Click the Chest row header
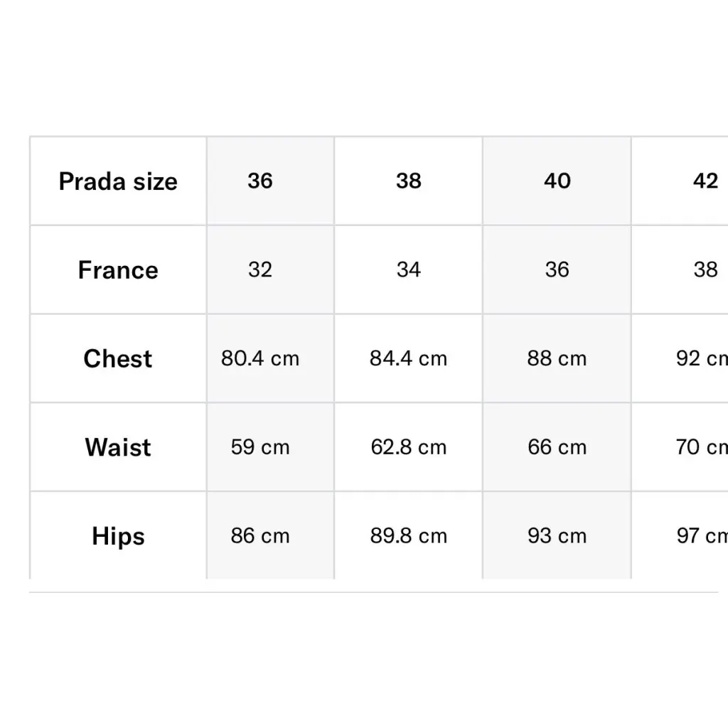Viewport: 728px width, 728px height. coord(118,358)
